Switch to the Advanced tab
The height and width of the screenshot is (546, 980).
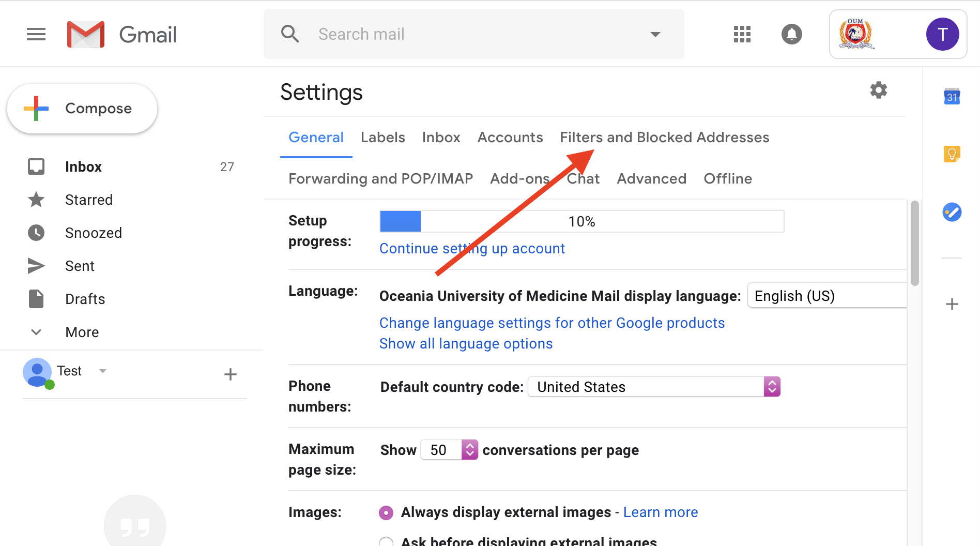(652, 178)
